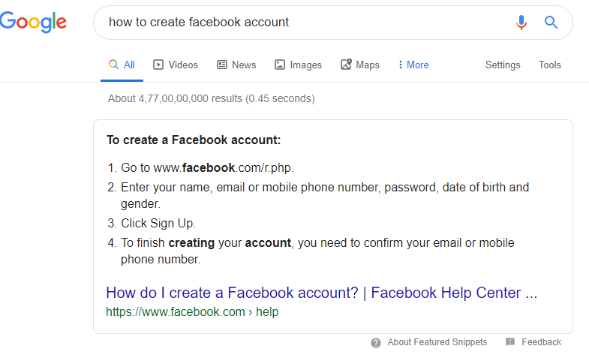Open the Settings dropdown
The width and height of the screenshot is (589, 364).
click(x=503, y=65)
